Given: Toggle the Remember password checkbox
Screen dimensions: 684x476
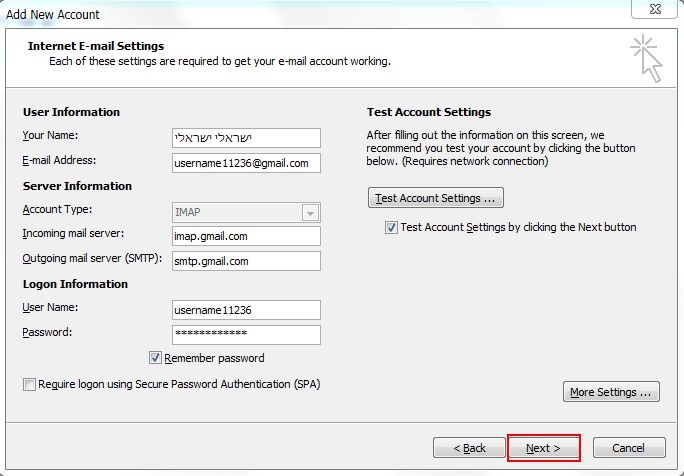Looking at the screenshot, I should (x=156, y=357).
